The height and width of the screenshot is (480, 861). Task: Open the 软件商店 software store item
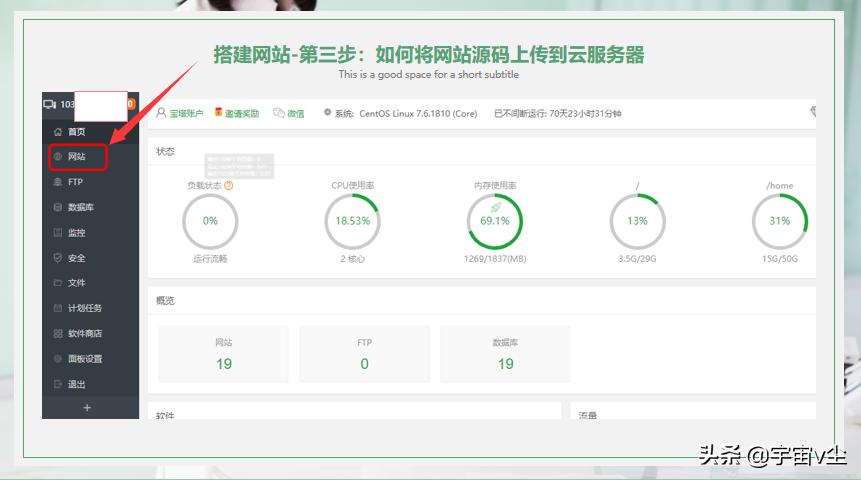point(90,333)
